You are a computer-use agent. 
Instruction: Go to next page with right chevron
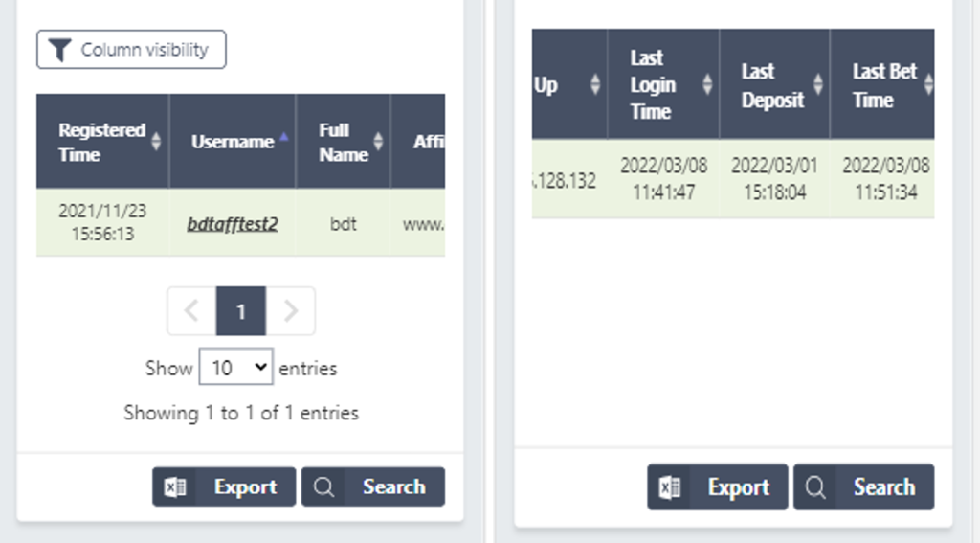click(291, 311)
